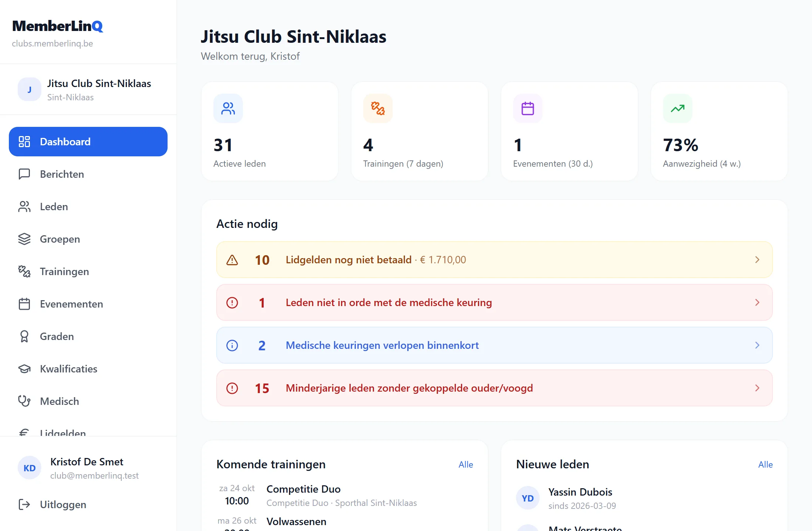812x531 pixels.
Task: Open Kristof De Smet profile name
Action: click(87, 462)
